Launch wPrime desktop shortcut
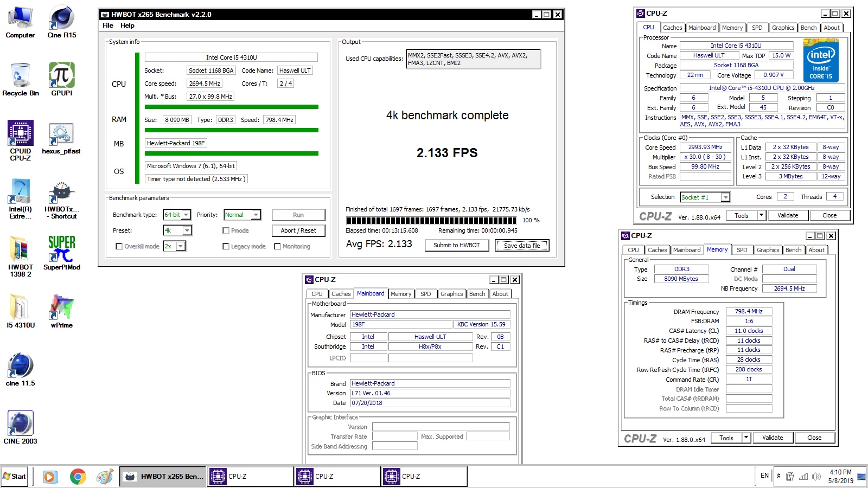 pos(62,312)
